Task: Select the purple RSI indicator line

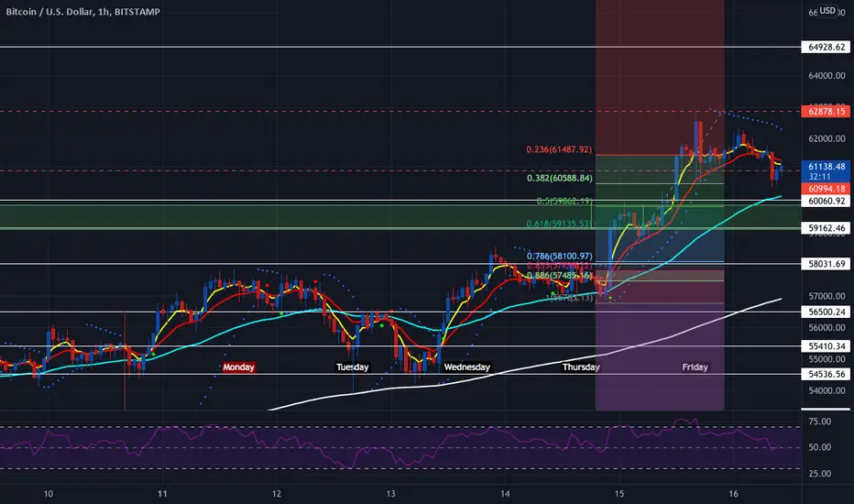Action: tap(392, 444)
